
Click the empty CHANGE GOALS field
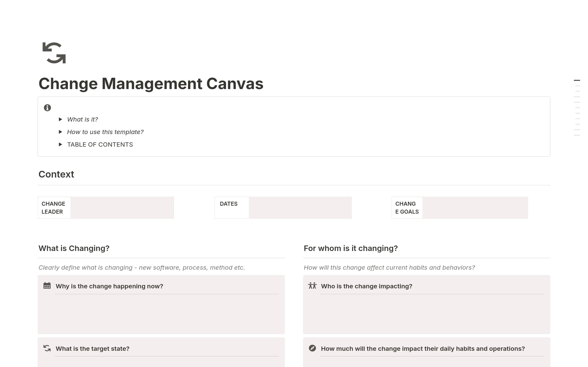coord(475,208)
